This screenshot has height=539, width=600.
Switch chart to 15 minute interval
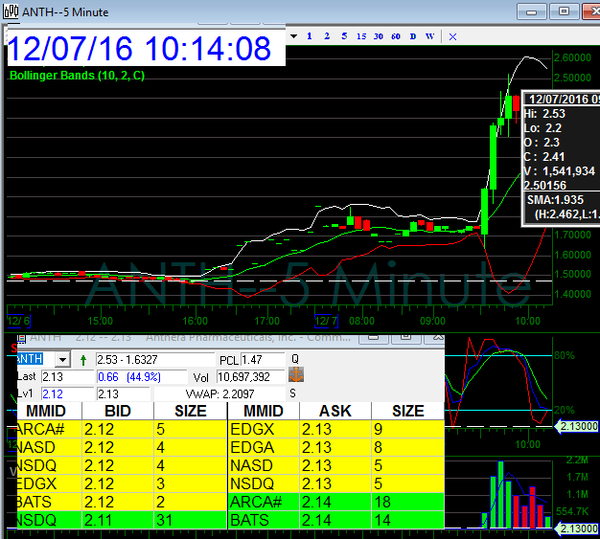tap(361, 36)
